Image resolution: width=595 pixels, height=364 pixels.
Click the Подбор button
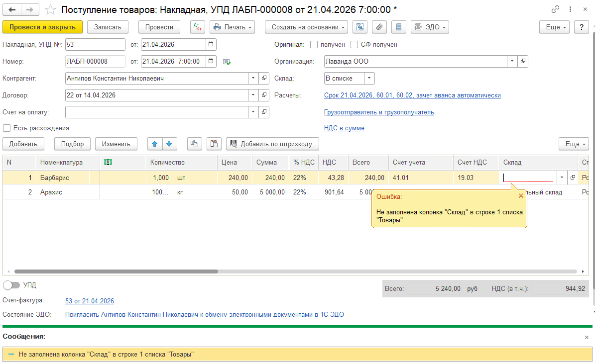pyautogui.click(x=72, y=144)
